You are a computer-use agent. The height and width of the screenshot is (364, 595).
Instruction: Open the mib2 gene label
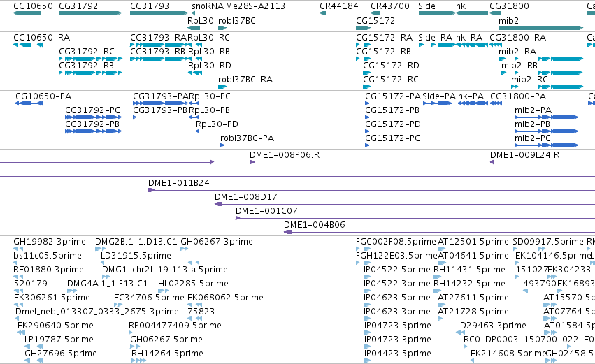[x=508, y=20]
